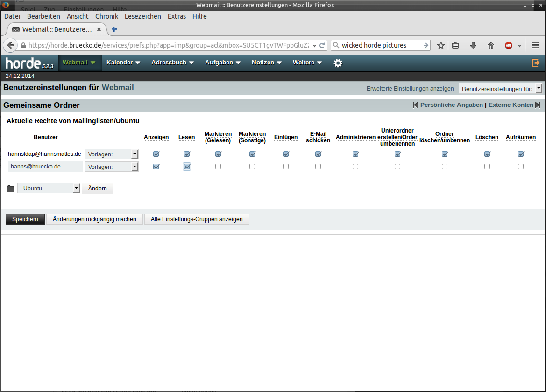This screenshot has width=546, height=392.
Task: Open the Lesezeichen menu in Firefox
Action: [142, 16]
